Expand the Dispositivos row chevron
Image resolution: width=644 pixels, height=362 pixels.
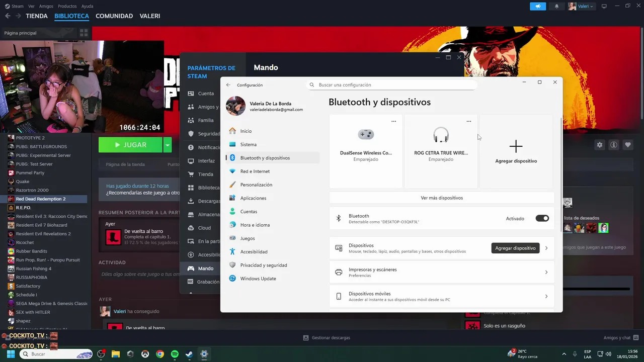click(546, 248)
